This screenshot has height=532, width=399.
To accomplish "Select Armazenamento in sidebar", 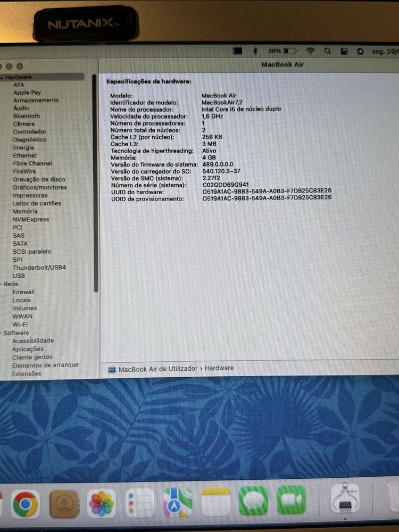I will pyautogui.click(x=36, y=101).
